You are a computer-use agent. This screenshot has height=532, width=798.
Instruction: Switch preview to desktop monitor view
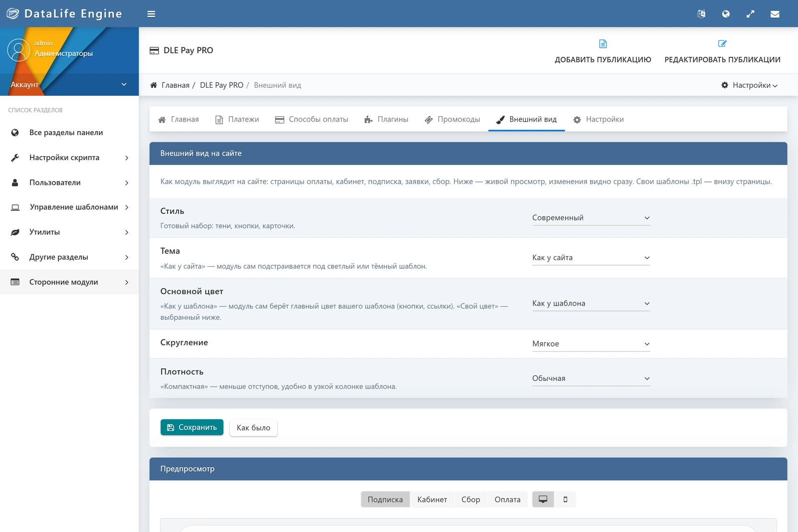pyautogui.click(x=543, y=499)
